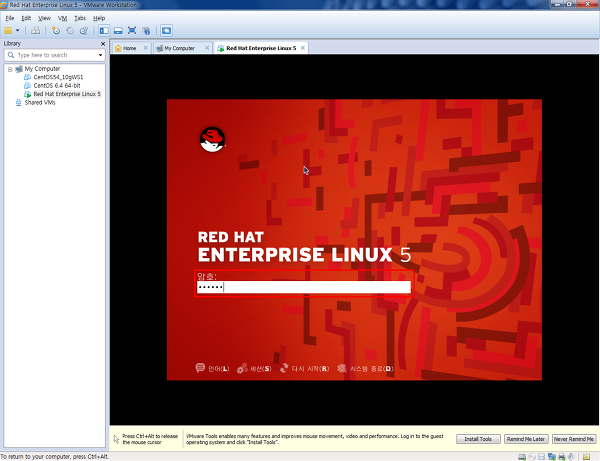Click the Remind Me Later button

coord(526,439)
